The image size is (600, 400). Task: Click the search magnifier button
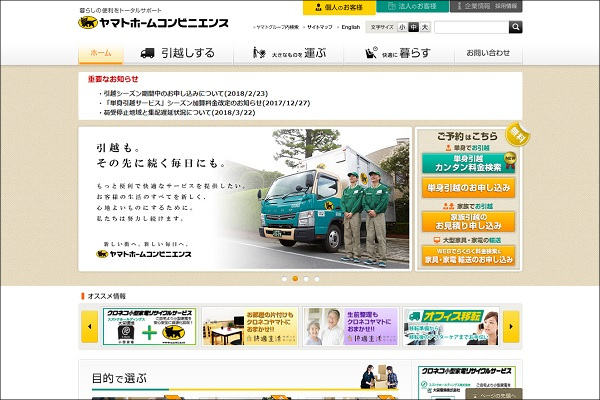point(515,27)
